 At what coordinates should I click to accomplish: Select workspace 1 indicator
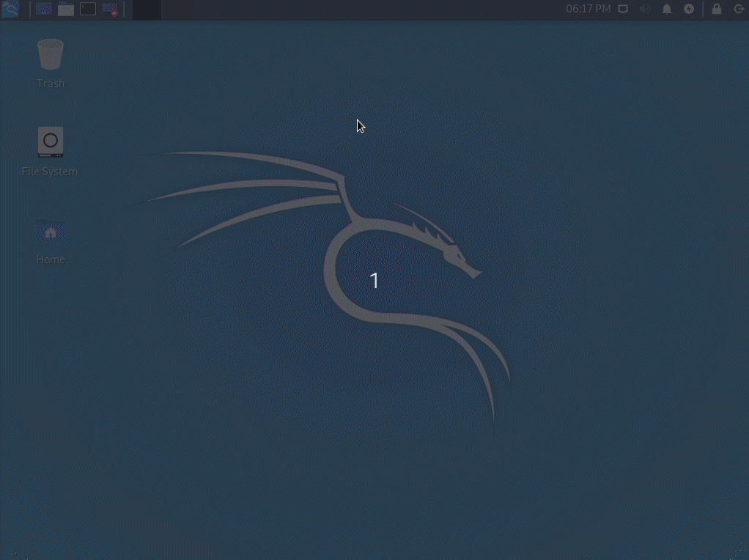click(374, 280)
